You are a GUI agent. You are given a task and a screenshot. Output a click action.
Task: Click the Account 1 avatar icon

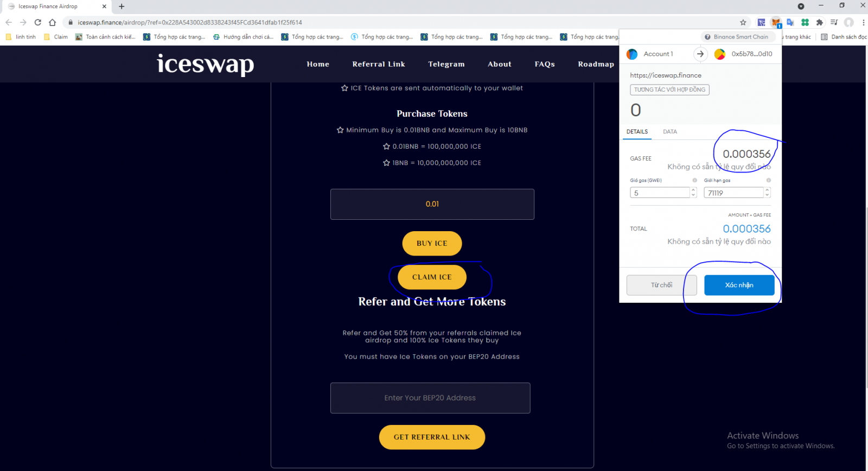(632, 54)
